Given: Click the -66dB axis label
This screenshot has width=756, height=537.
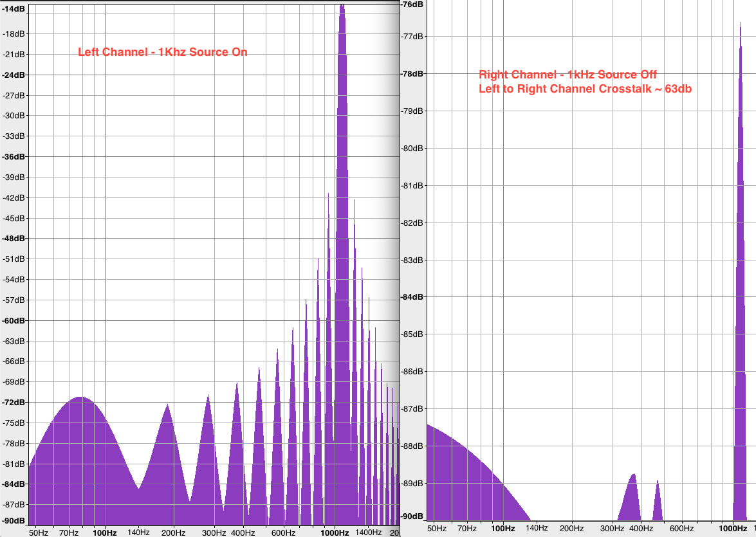Looking at the screenshot, I should point(14,361).
